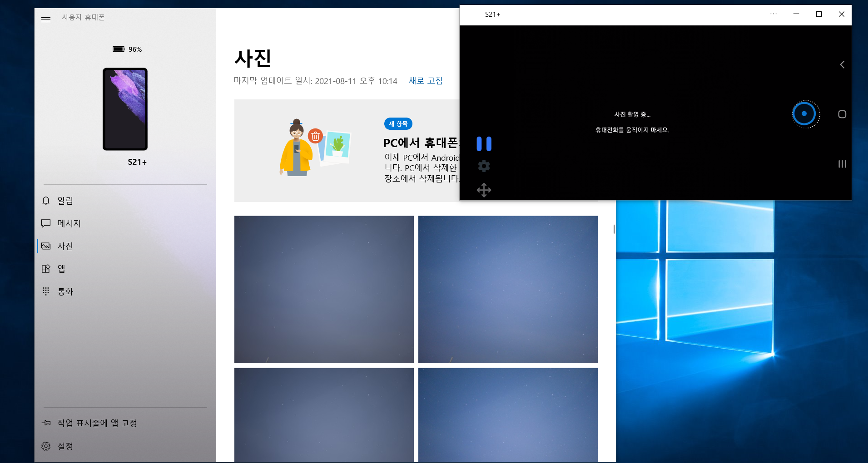Tap the Android back chevron
The image size is (868, 463).
842,64
